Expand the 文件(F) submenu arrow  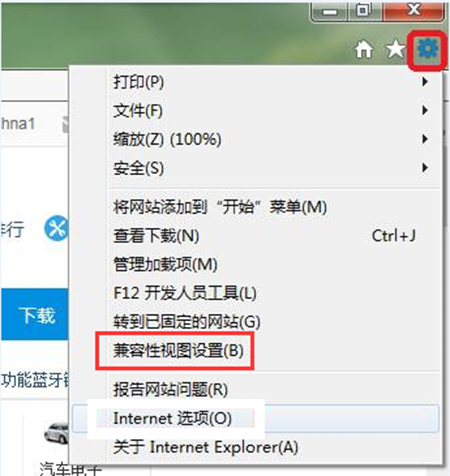coord(425,110)
